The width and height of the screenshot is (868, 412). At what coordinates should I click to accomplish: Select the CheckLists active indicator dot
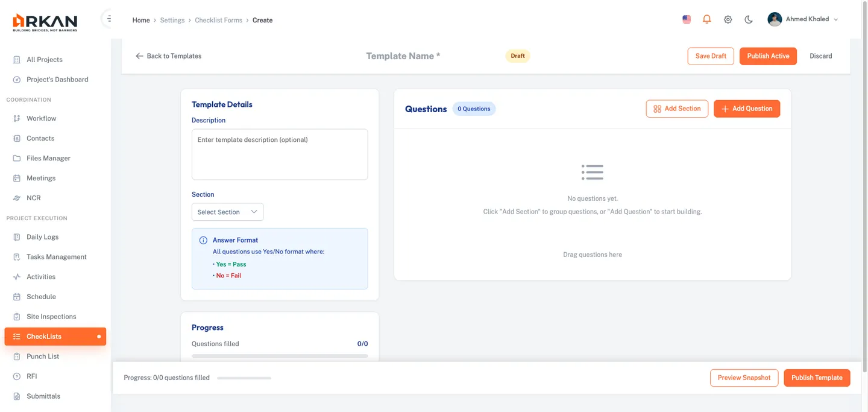click(100, 336)
